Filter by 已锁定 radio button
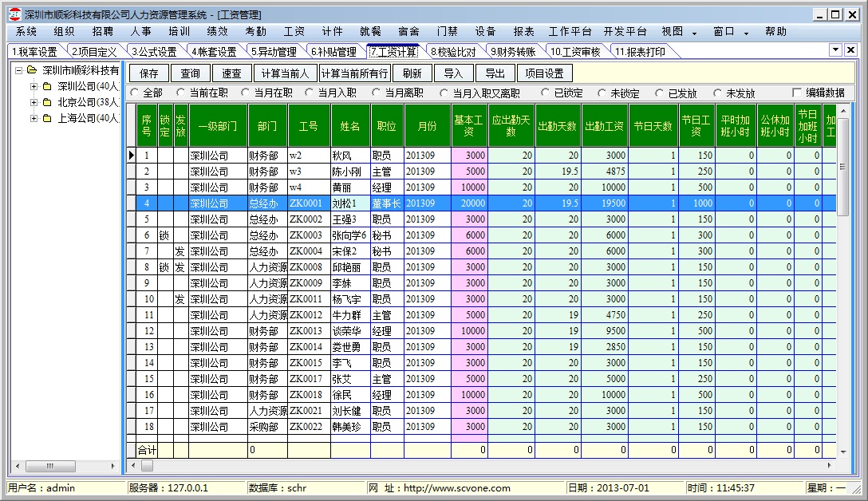This screenshot has height=501, width=868. click(545, 93)
